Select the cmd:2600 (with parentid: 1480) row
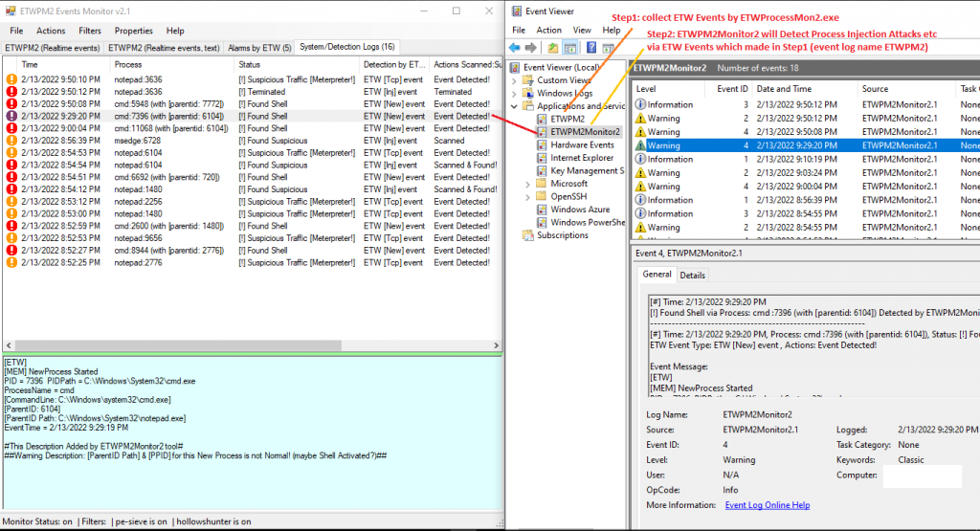This screenshot has width=980, height=531. (252, 226)
